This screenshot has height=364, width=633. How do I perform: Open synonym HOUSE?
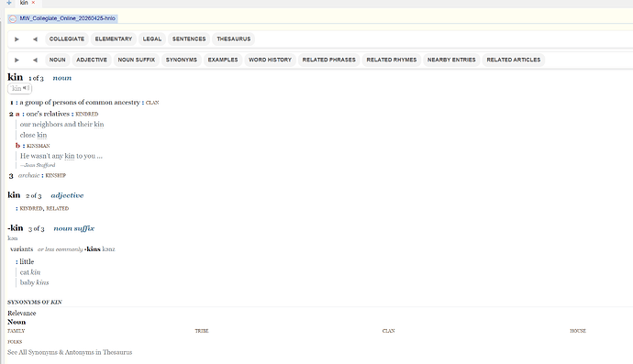(x=578, y=331)
